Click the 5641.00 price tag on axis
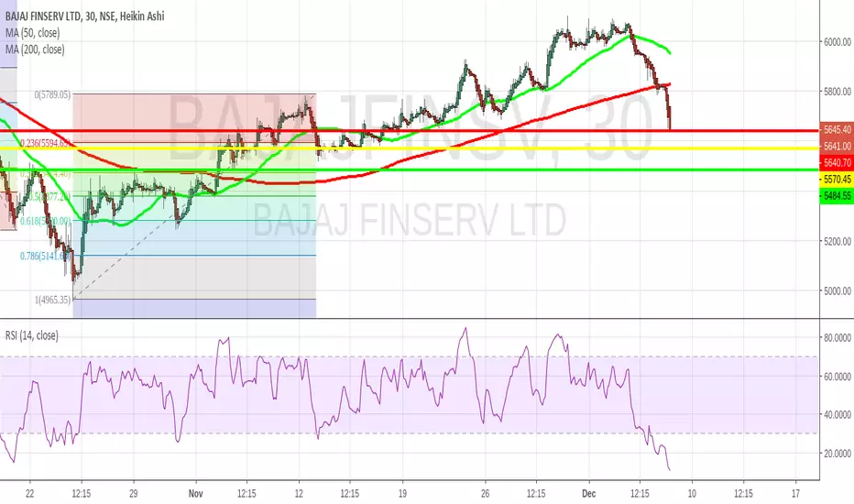This screenshot has width=854, height=504. click(x=837, y=146)
